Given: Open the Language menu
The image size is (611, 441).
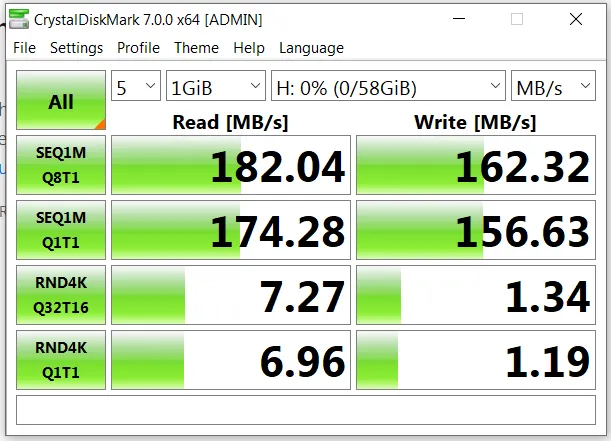Looking at the screenshot, I should pos(311,48).
